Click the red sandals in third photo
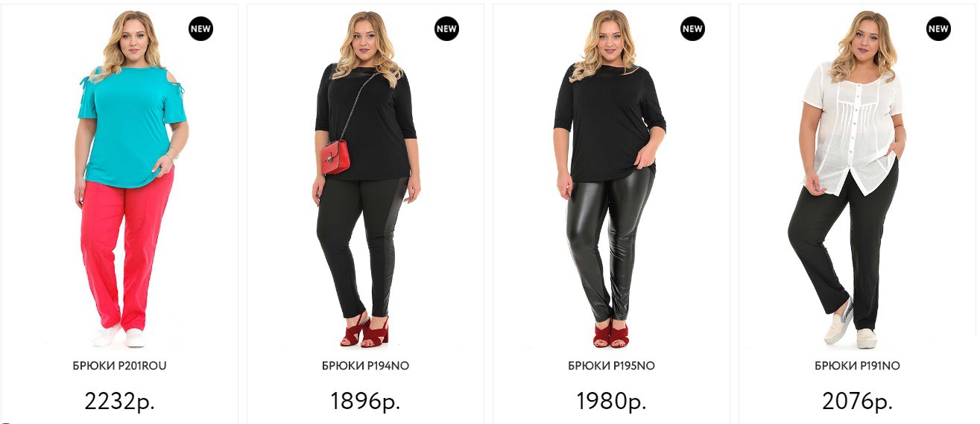Viewport: 980px width, 424px height. tap(611, 334)
